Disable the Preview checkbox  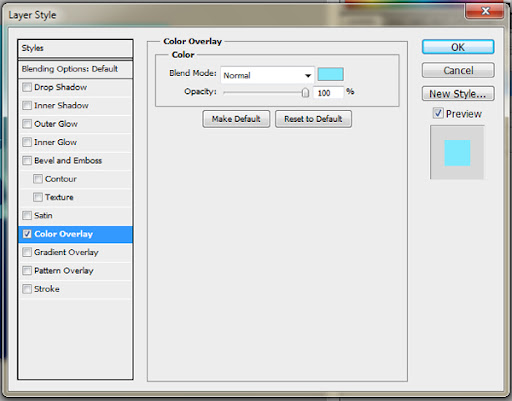[x=438, y=113]
